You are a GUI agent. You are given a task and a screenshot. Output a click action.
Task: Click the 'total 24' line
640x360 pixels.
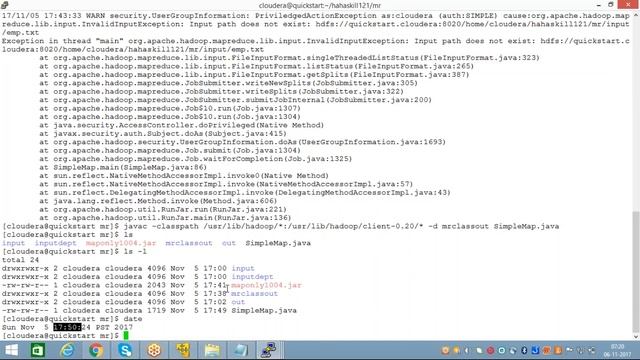[20, 260]
